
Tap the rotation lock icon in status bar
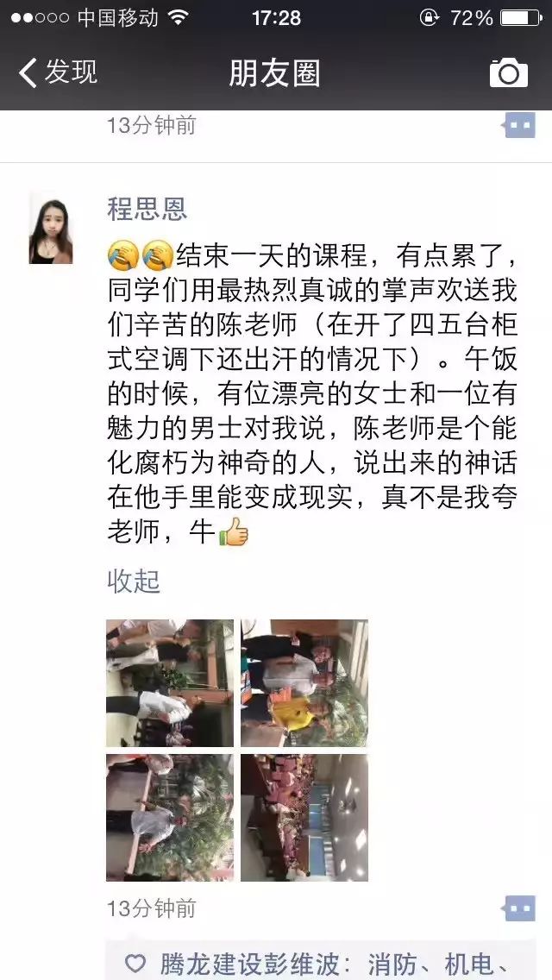(x=429, y=17)
